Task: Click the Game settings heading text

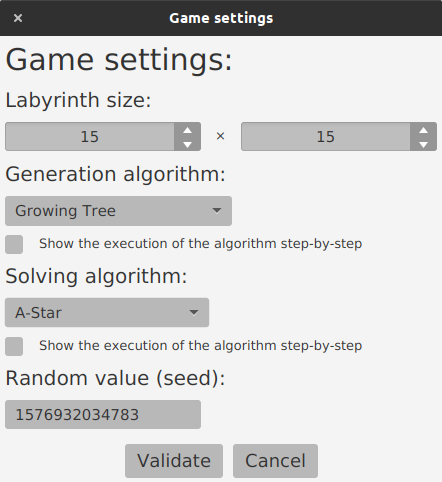Action: click(119, 60)
